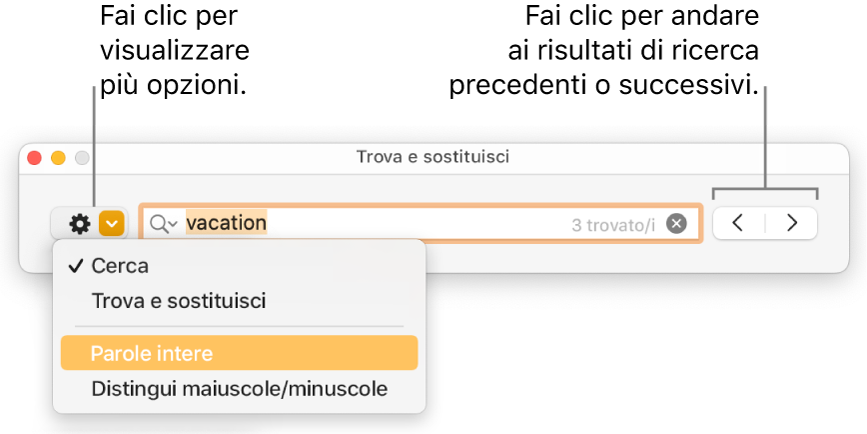Screen dimensions: 867x434
Task: Minimize the window with the yellow button
Action: [58, 157]
